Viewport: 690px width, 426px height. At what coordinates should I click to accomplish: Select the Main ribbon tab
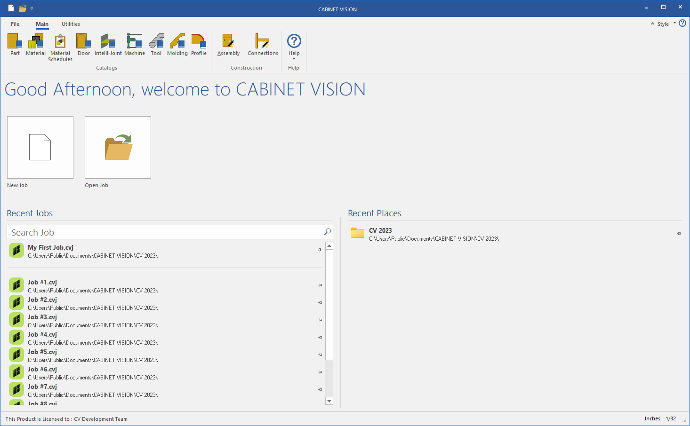[x=42, y=24]
